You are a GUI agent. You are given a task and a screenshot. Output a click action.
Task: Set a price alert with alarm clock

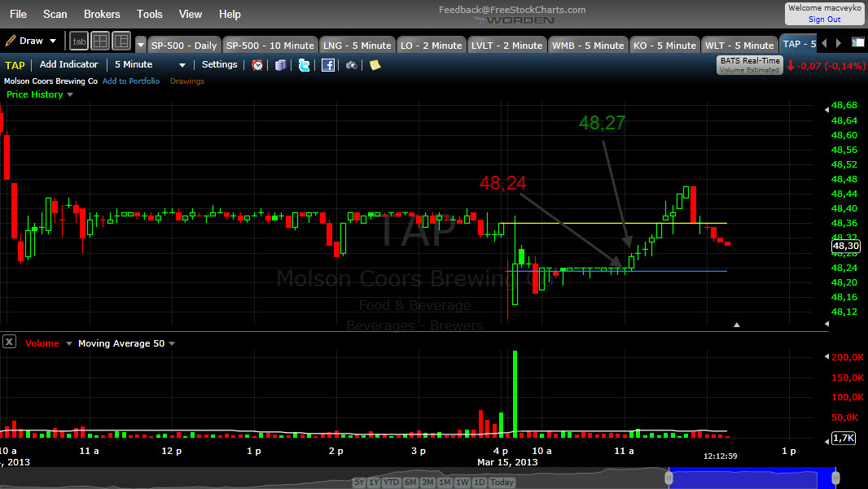(257, 65)
